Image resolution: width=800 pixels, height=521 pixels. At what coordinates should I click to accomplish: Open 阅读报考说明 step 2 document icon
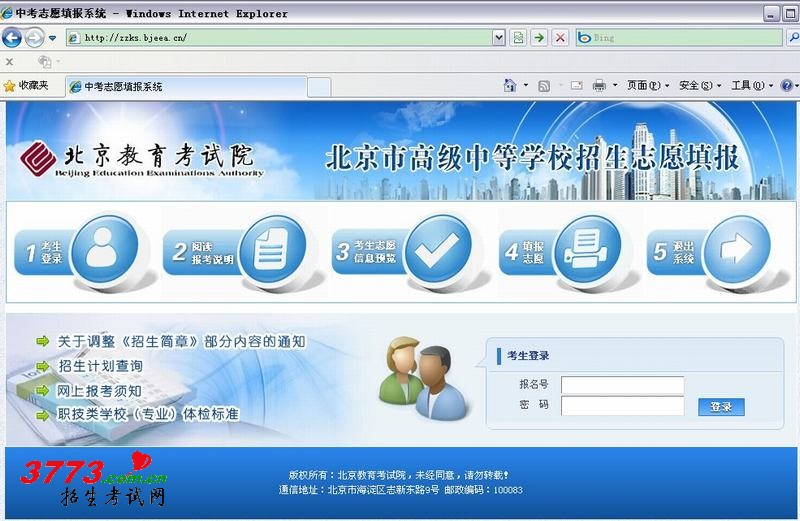click(268, 250)
